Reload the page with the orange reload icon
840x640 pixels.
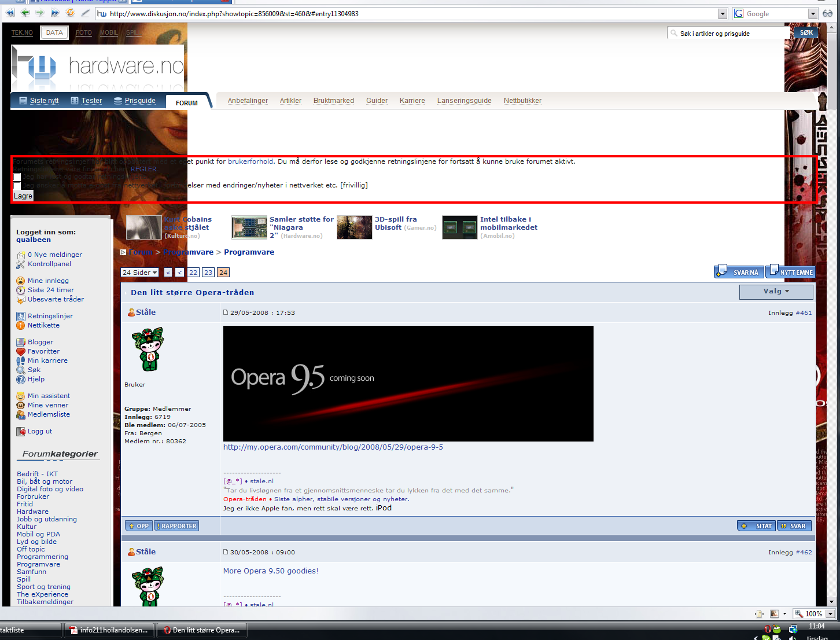(70, 13)
